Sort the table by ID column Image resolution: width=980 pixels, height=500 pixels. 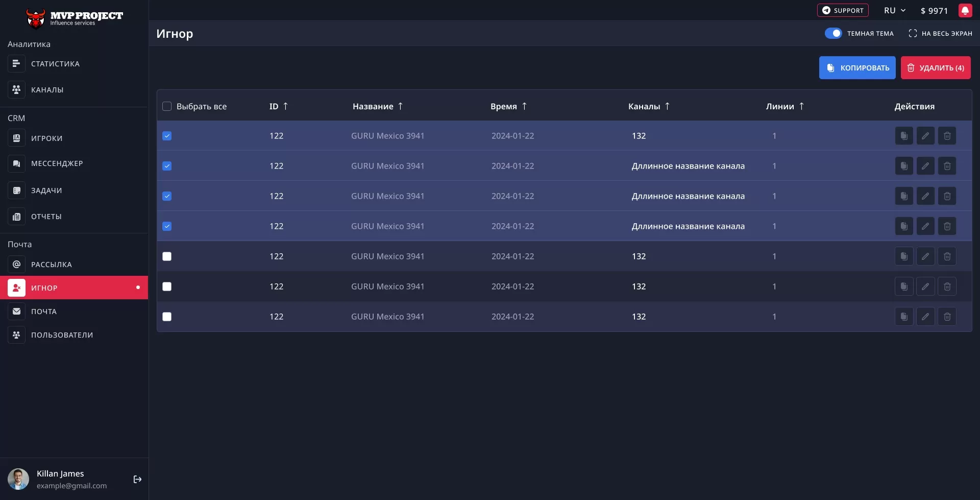[284, 106]
